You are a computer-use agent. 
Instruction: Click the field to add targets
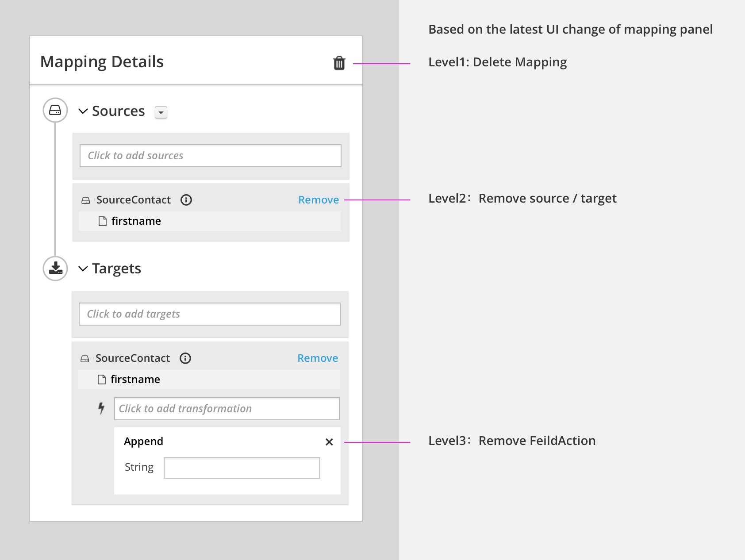[x=209, y=314]
